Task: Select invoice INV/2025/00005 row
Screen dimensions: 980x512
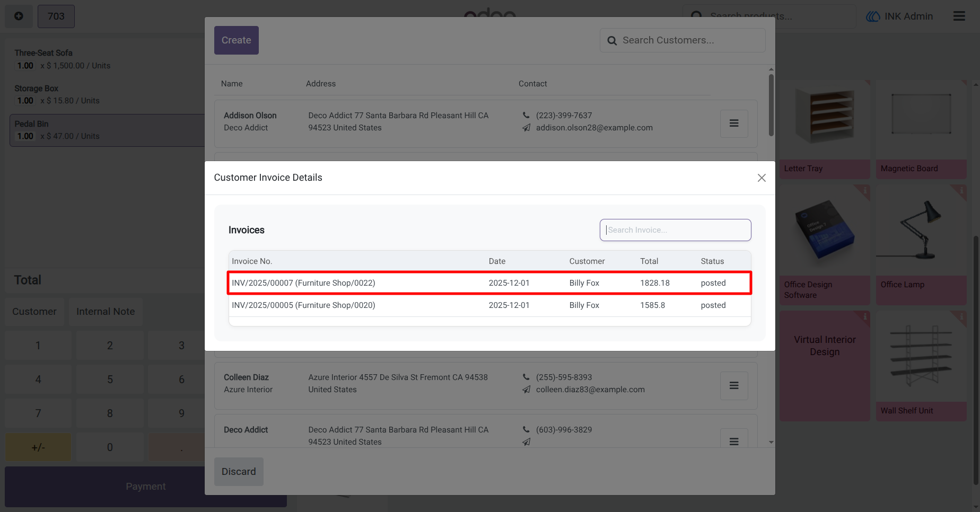Action: point(489,305)
